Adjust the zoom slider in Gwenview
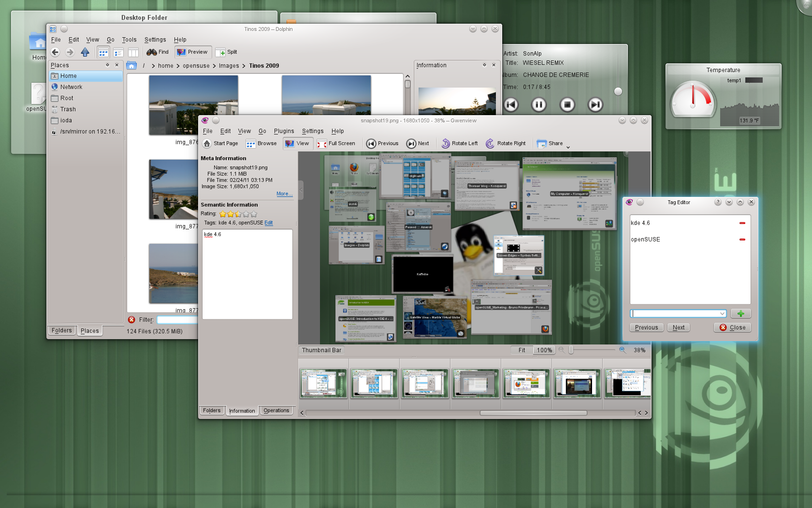Viewport: 812px width, 508px height. 572,350
